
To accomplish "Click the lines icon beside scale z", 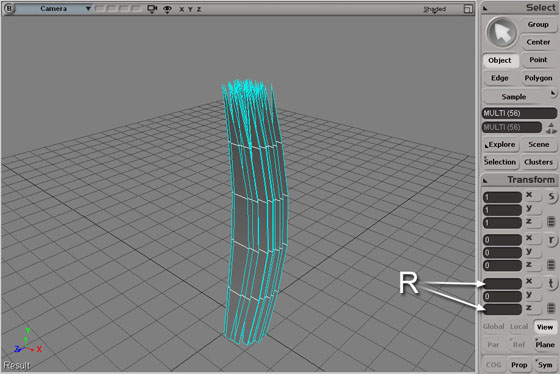I will pyautogui.click(x=551, y=222).
